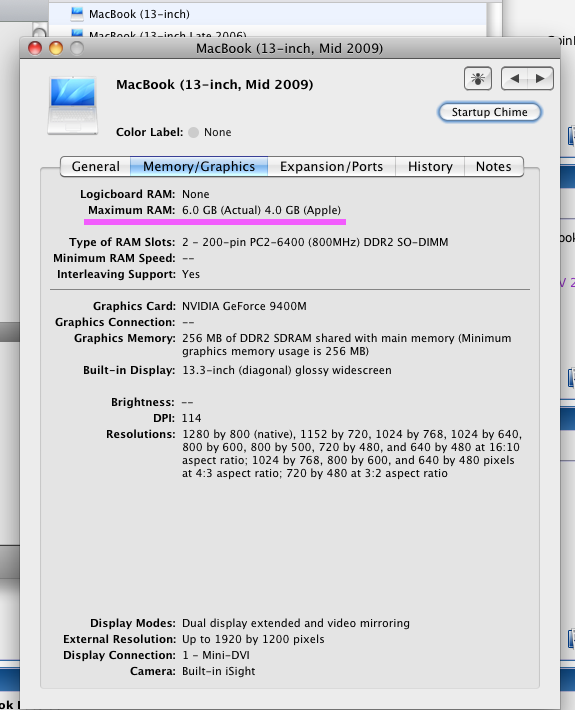Screen dimensions: 575x710
Task: Click the 'Built-in iSight' camera value
Action: pos(218,671)
